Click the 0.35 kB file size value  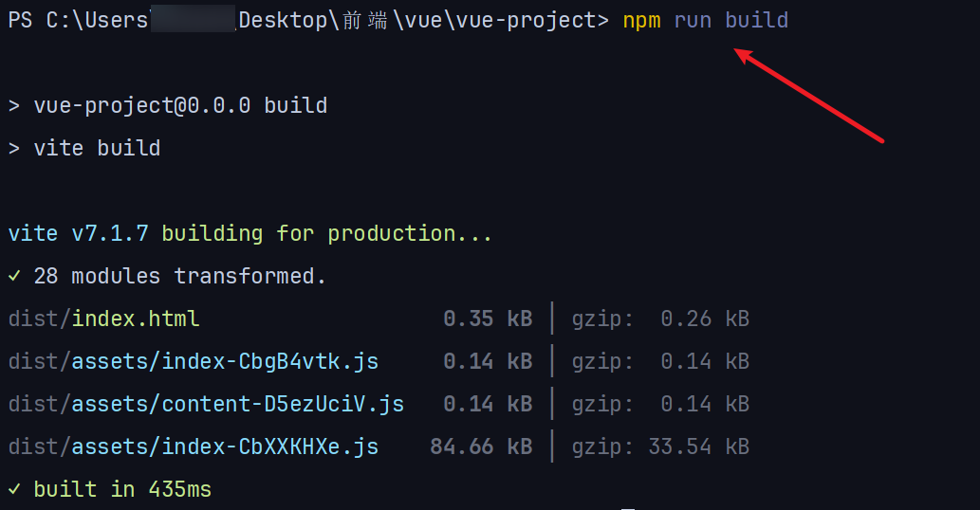(488, 319)
